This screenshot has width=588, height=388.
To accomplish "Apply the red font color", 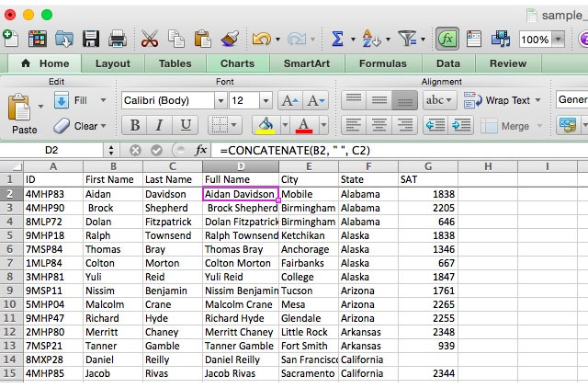I will (x=304, y=125).
